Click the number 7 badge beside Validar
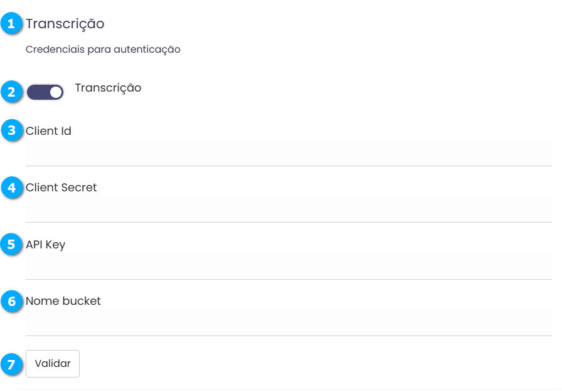The width and height of the screenshot is (562, 392). point(11,364)
